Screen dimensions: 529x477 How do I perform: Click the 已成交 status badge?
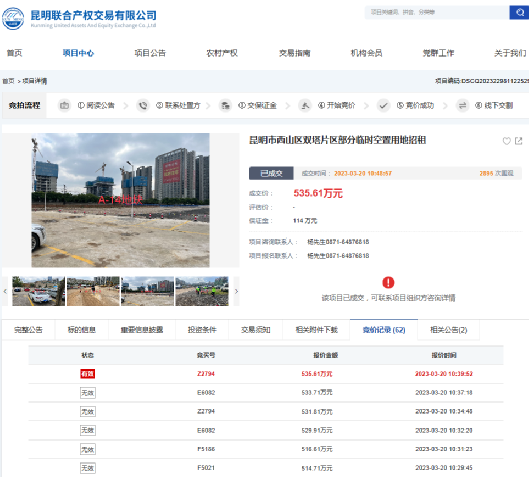point(271,173)
